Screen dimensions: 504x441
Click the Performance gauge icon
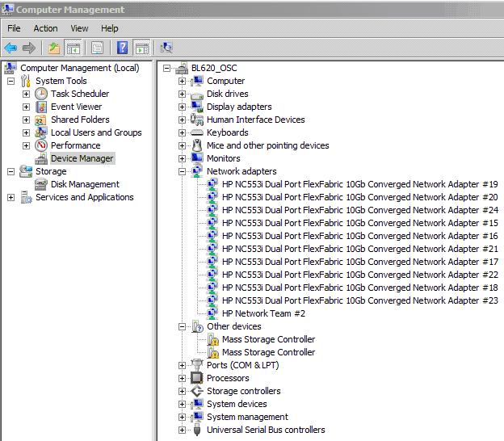tap(41, 145)
